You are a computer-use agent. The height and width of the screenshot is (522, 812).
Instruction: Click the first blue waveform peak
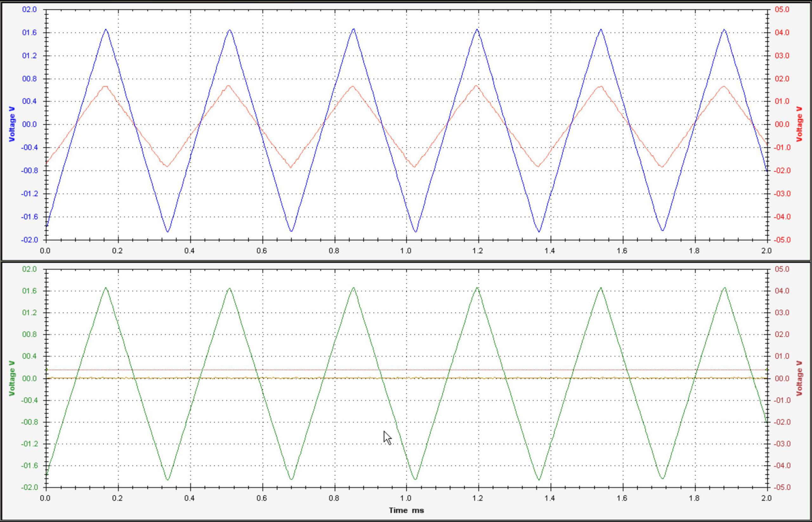coord(106,29)
